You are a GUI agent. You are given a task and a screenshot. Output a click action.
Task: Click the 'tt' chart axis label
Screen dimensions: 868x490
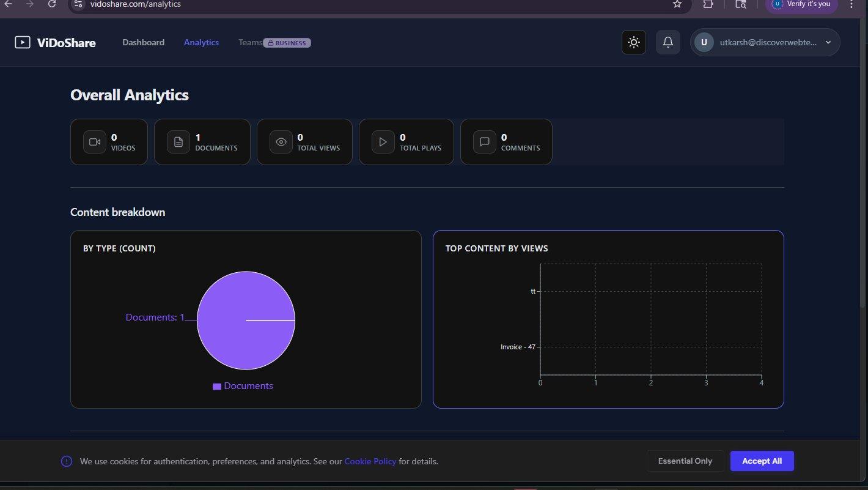pyautogui.click(x=533, y=291)
